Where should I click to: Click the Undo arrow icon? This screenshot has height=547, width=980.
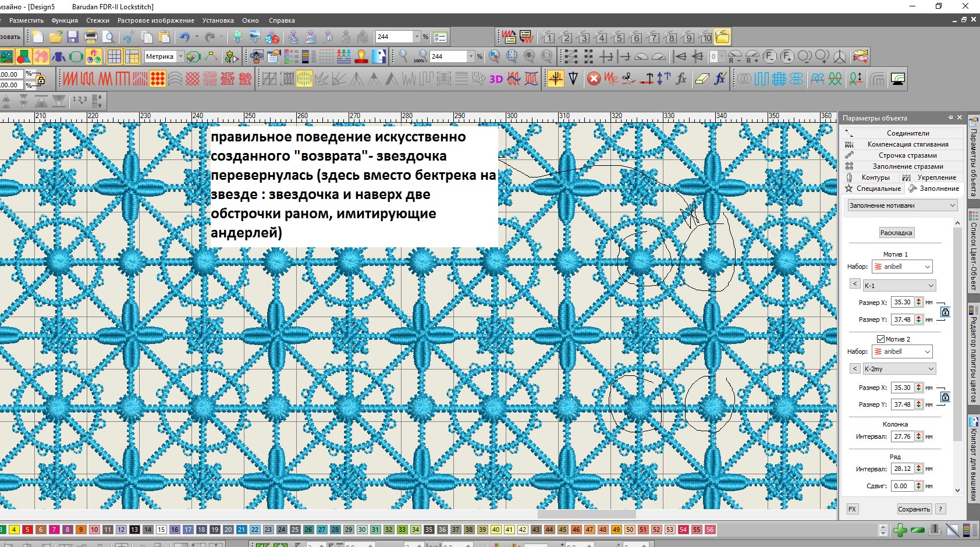(x=184, y=37)
